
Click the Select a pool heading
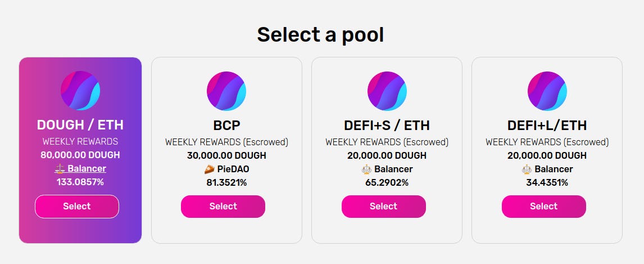320,34
